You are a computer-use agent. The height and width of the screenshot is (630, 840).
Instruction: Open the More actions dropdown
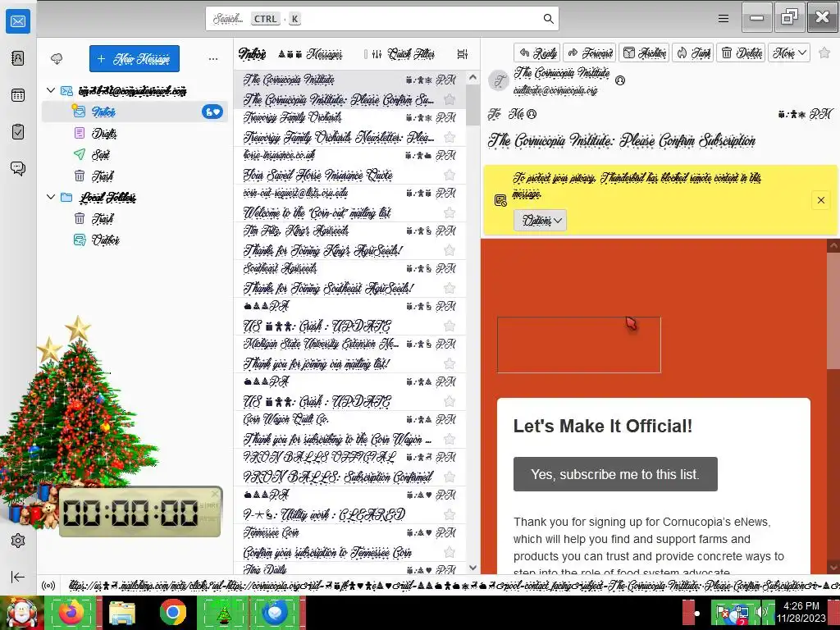788,52
